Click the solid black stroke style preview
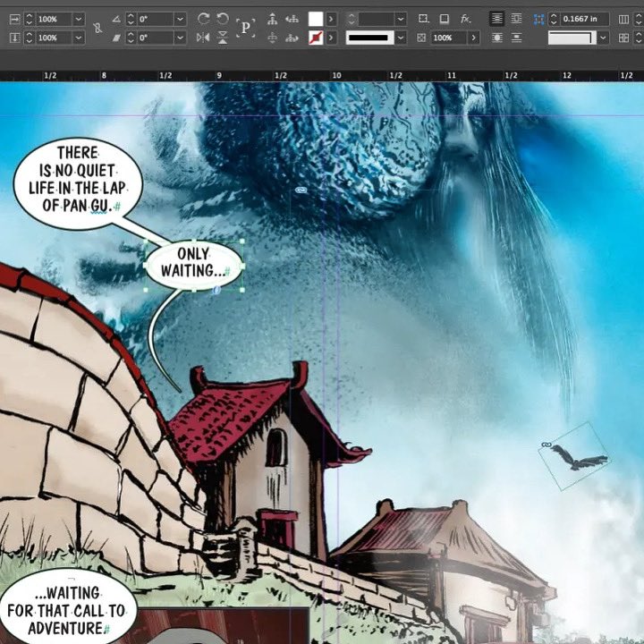The image size is (644, 644). point(369,38)
